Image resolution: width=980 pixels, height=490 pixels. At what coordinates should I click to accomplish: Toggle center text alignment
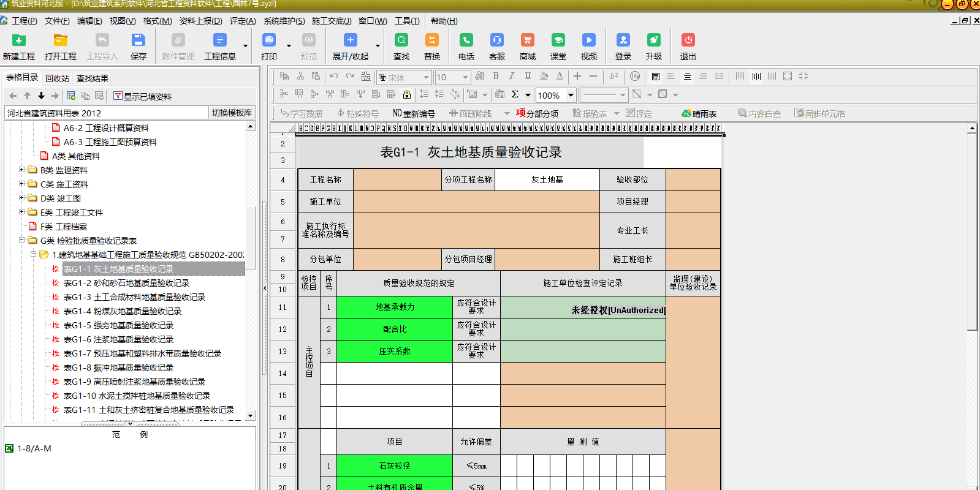click(x=687, y=77)
